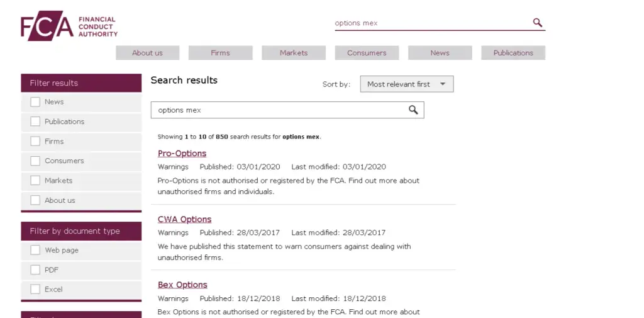
Task: Tick the About us filter checkbox
Action: click(35, 200)
